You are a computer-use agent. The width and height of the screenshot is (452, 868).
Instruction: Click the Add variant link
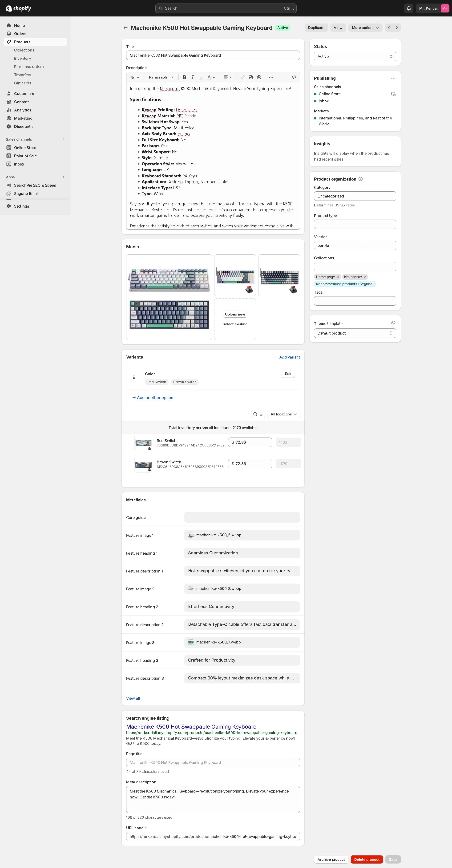point(289,357)
